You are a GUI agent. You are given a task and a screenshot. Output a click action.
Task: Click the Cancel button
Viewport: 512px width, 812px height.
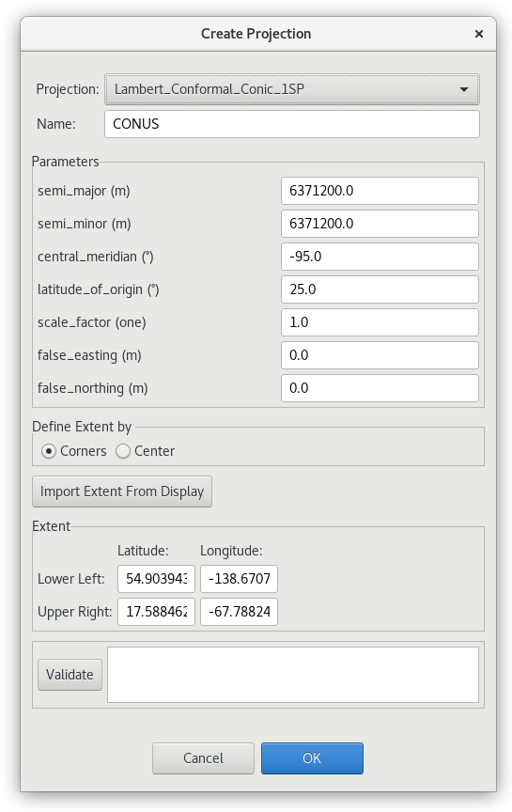tap(204, 758)
